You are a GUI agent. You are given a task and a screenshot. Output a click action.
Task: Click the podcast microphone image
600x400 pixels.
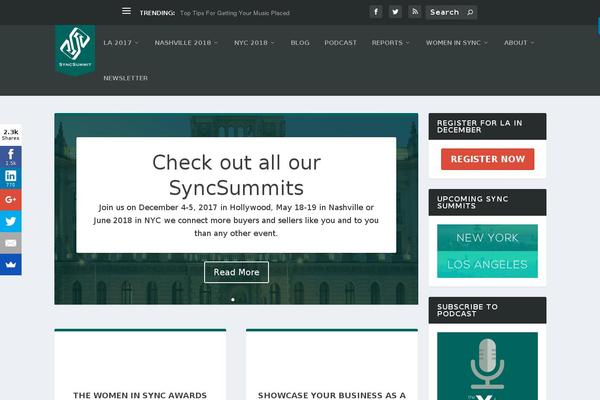click(x=487, y=366)
